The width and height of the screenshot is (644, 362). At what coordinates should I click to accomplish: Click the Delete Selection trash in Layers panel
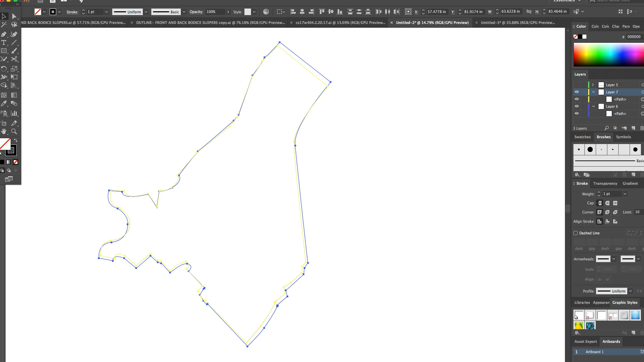[x=642, y=128]
